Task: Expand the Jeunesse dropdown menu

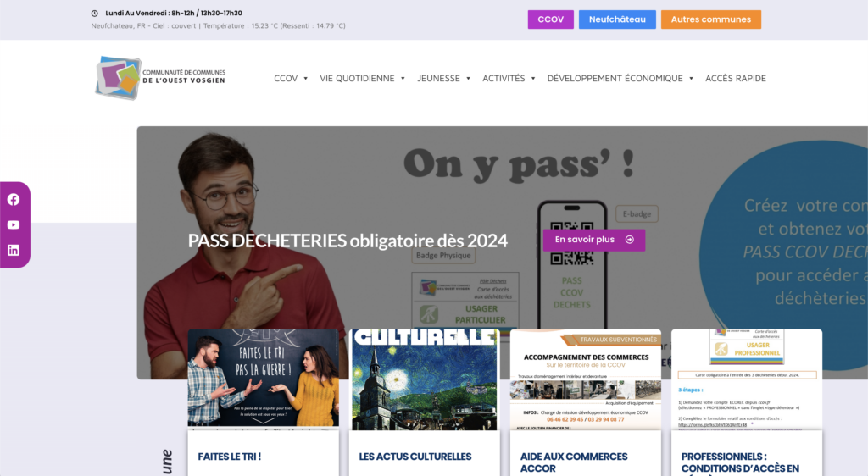Action: coord(443,78)
